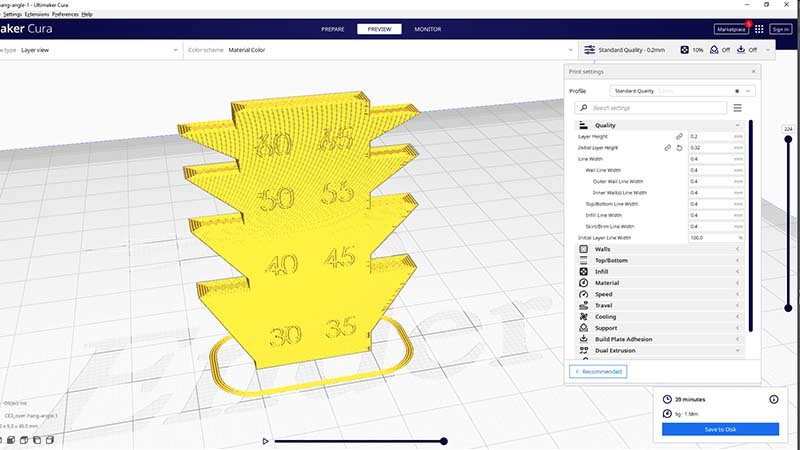Click the material spool icon beside weight
Image resolution: width=800 pixels, height=450 pixels.
coord(667,413)
